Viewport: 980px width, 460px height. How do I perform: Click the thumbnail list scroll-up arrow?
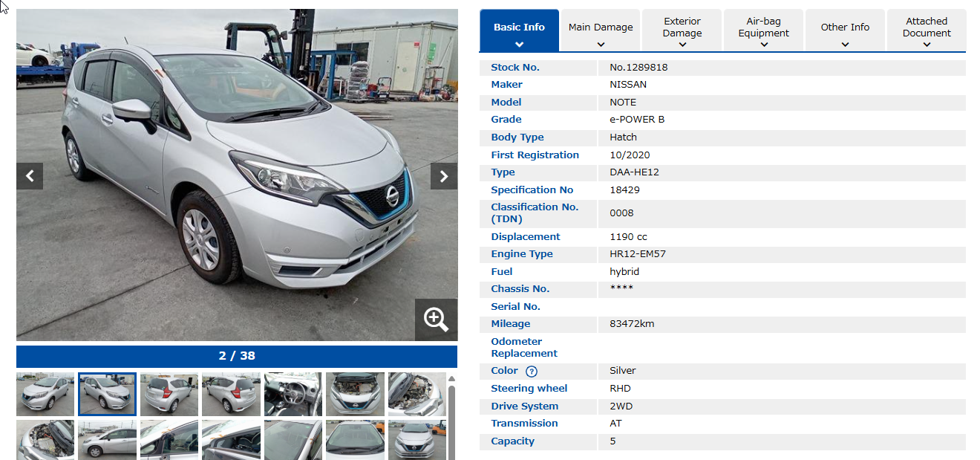pyautogui.click(x=451, y=380)
